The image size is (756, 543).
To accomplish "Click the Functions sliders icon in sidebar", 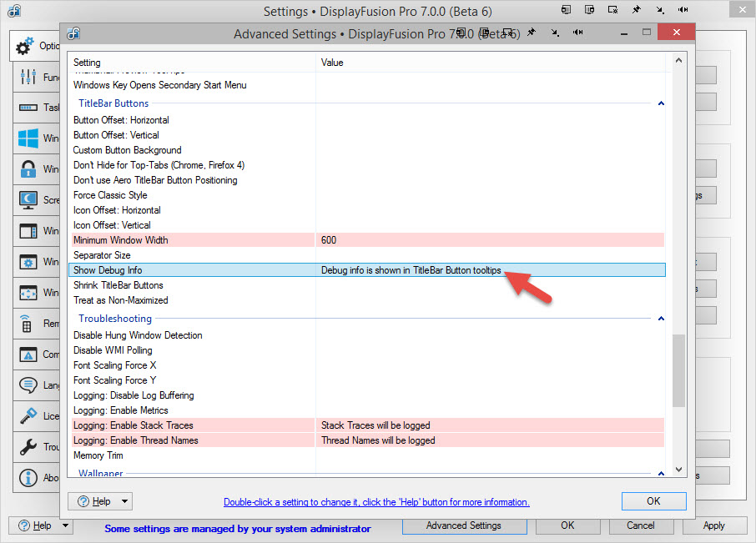I will pyautogui.click(x=28, y=77).
